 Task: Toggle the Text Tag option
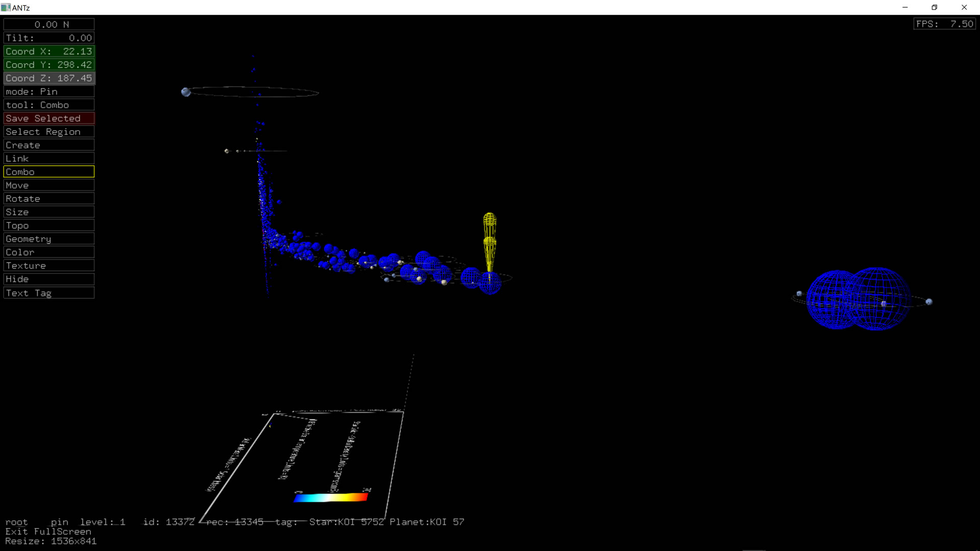pyautogui.click(x=49, y=293)
